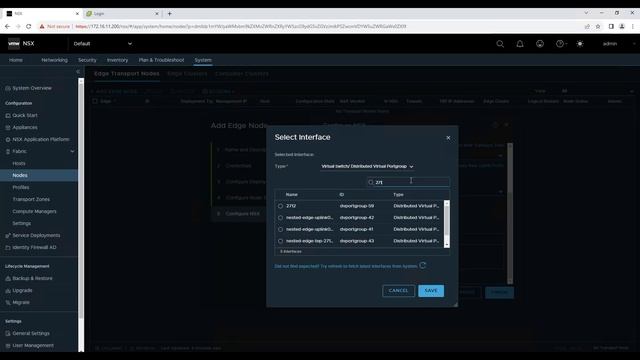Click the Service Deployments sidebar icon
This screenshot has width=640, height=360.
[8, 236]
